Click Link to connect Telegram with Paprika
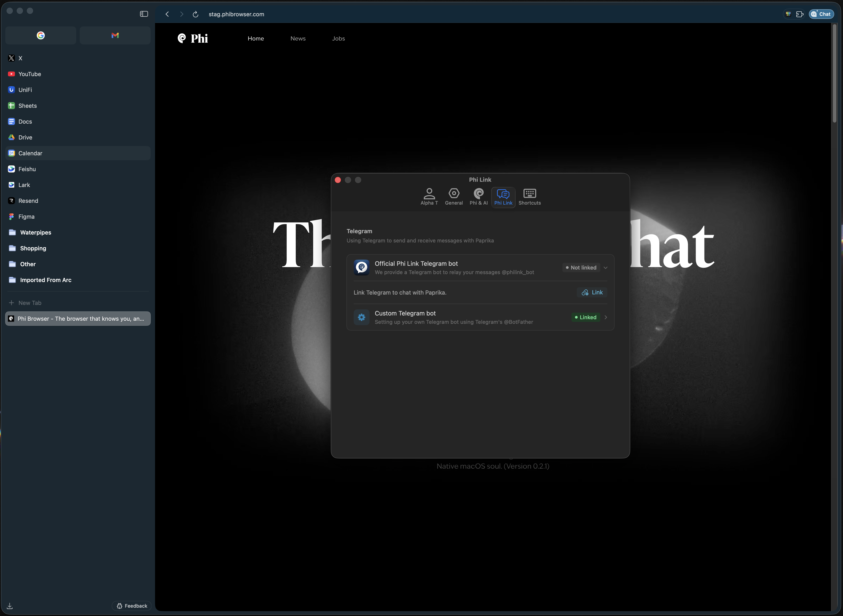The height and width of the screenshot is (616, 843). click(x=592, y=292)
